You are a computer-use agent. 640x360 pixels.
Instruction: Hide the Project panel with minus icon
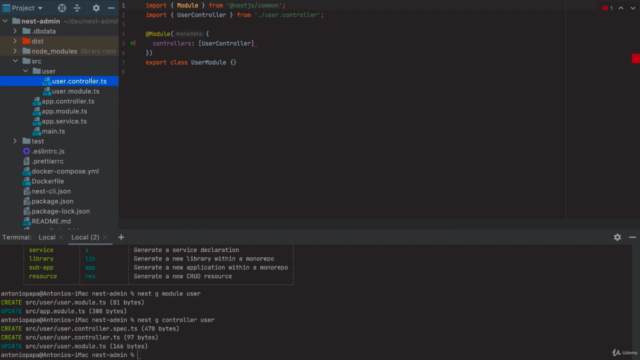click(x=111, y=8)
